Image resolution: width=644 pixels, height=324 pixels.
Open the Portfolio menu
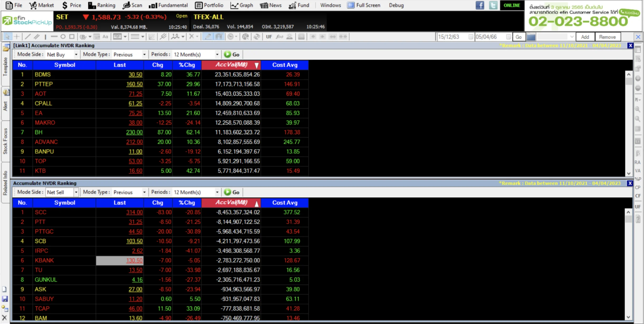[209, 5]
